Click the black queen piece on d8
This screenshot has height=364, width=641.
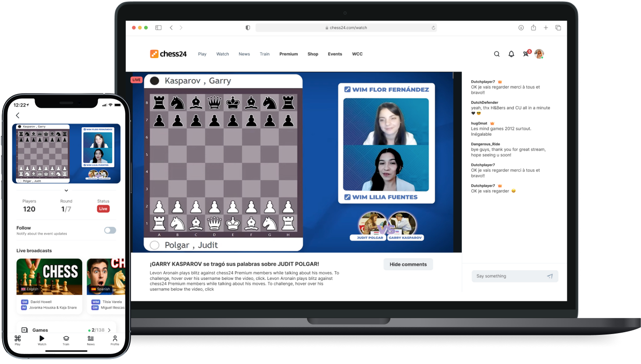(214, 103)
